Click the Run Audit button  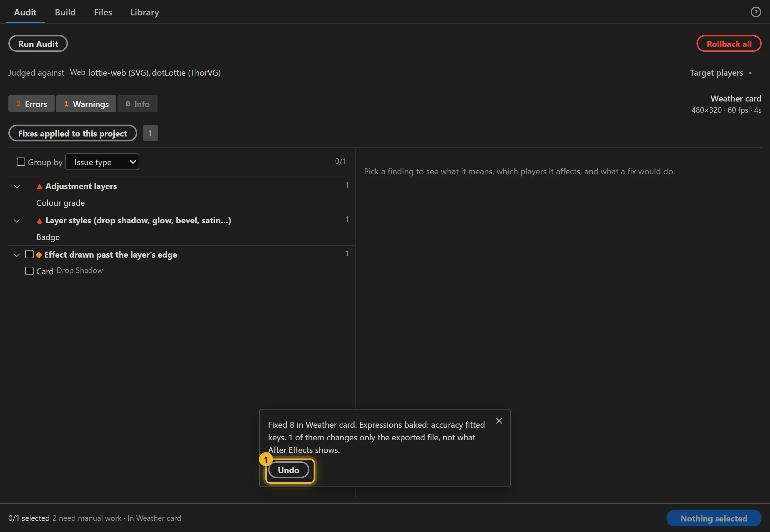point(38,44)
